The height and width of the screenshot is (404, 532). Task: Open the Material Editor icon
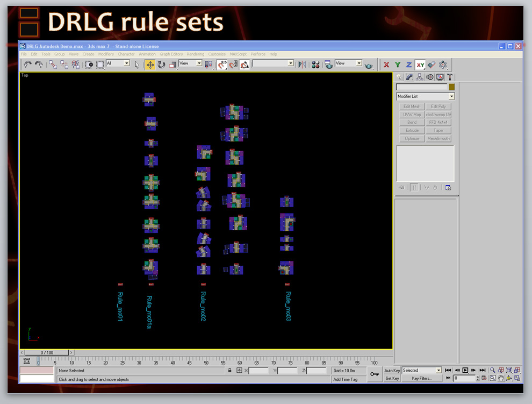[315, 65]
